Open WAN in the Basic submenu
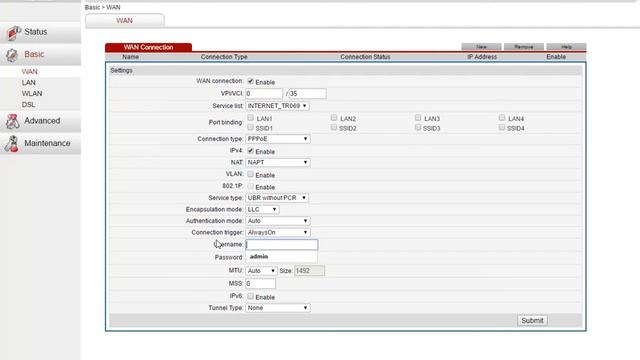 [x=29, y=71]
